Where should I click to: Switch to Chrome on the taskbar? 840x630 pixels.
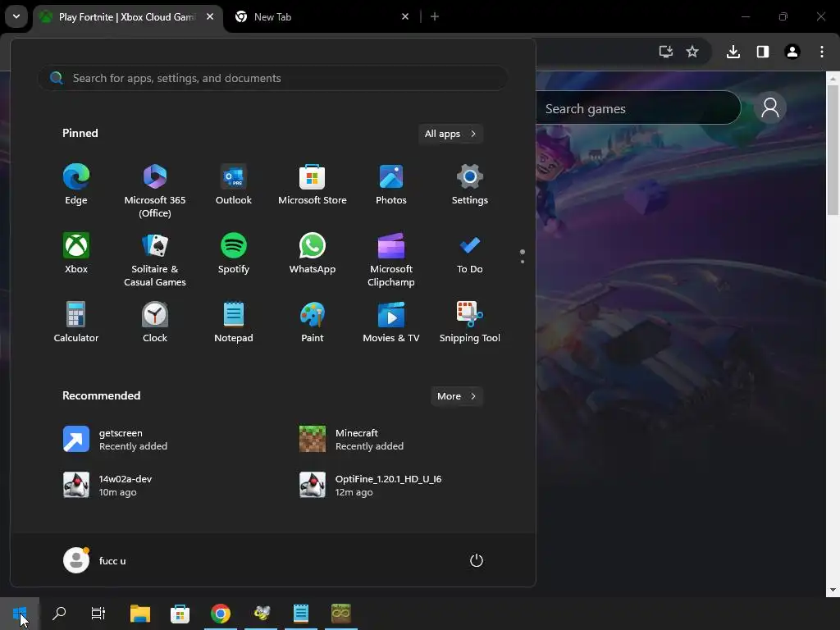pos(220,614)
